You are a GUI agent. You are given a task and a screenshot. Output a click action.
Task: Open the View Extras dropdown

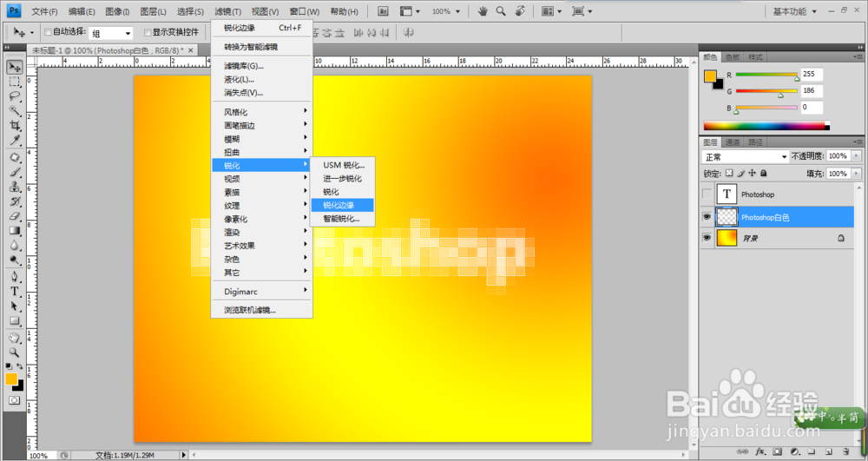click(410, 11)
